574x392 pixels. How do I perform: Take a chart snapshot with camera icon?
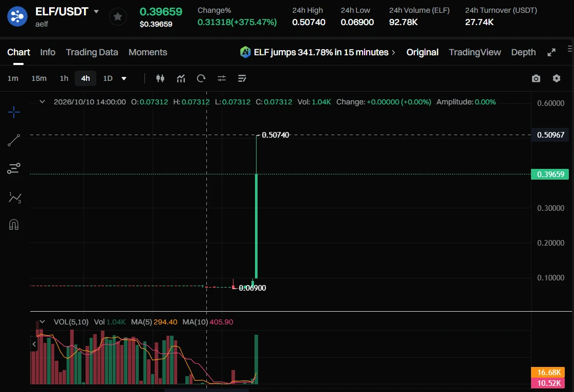[536, 78]
